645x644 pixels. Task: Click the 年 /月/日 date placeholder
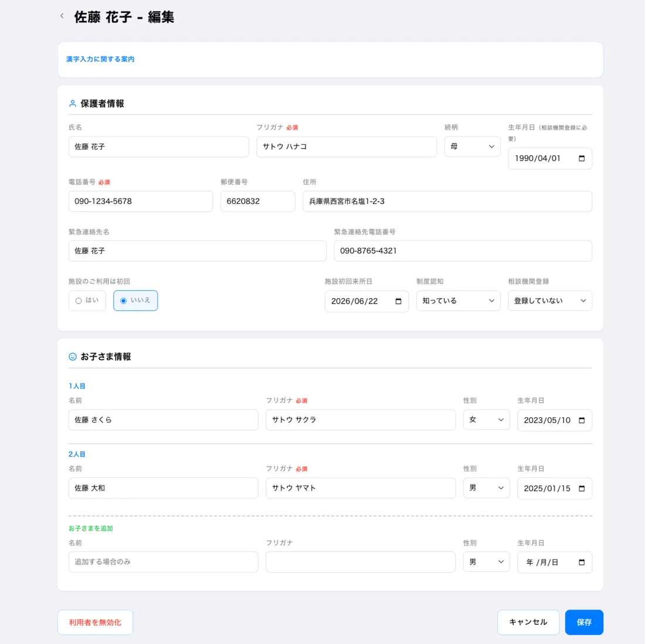542,562
